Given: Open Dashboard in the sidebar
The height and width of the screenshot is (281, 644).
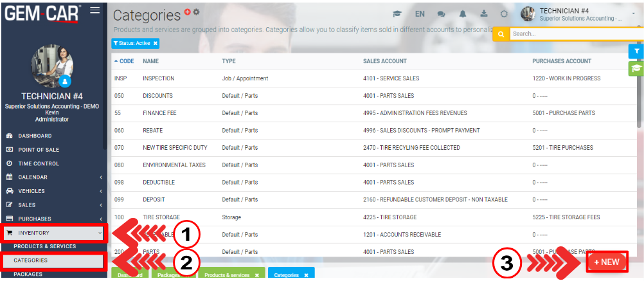Looking at the screenshot, I should [x=35, y=136].
